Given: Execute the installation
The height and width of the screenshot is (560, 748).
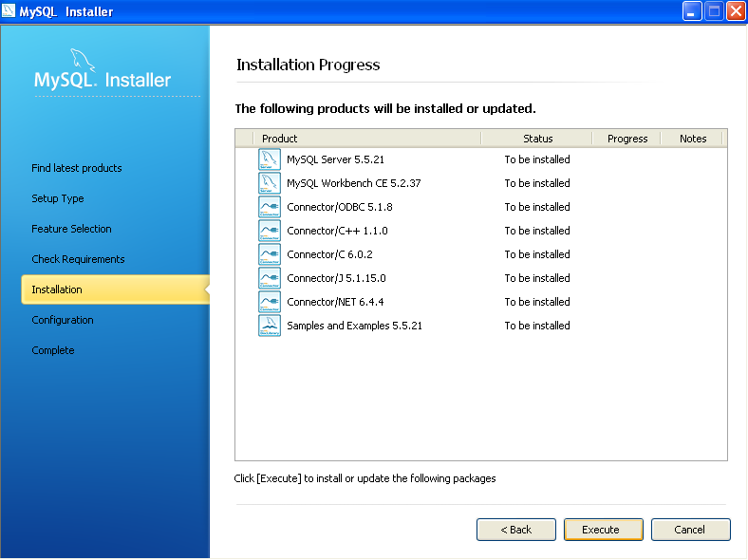Looking at the screenshot, I should tap(604, 530).
